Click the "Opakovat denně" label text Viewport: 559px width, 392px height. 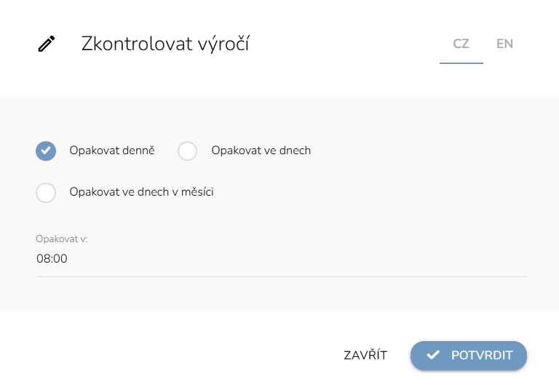[x=112, y=151]
